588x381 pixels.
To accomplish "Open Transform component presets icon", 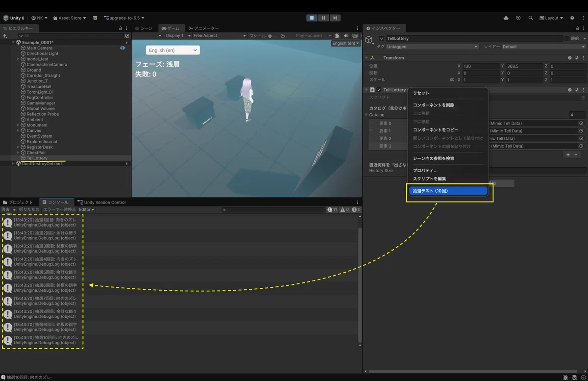I will 577,58.
